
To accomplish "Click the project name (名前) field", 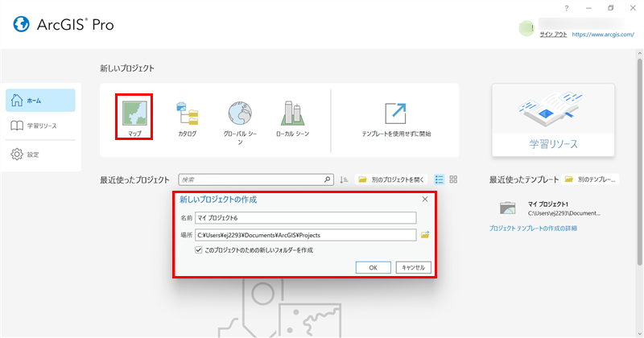I will tap(306, 217).
